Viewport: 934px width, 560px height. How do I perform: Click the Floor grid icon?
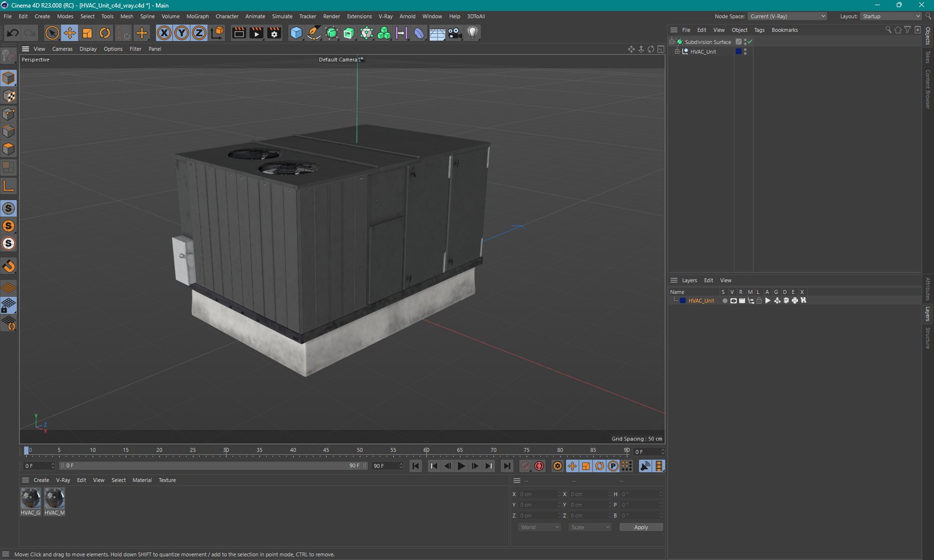437,33
